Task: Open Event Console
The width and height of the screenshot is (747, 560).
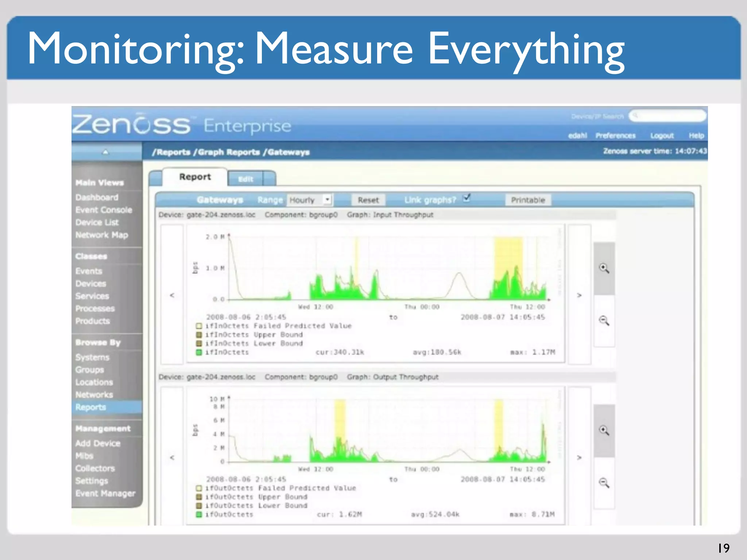Action: click(104, 210)
